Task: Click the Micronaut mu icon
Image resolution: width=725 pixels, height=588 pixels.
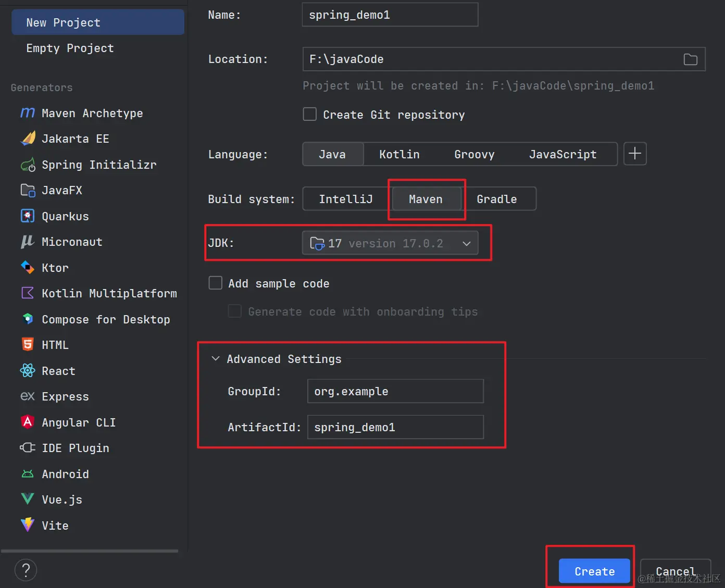Action: tap(28, 242)
